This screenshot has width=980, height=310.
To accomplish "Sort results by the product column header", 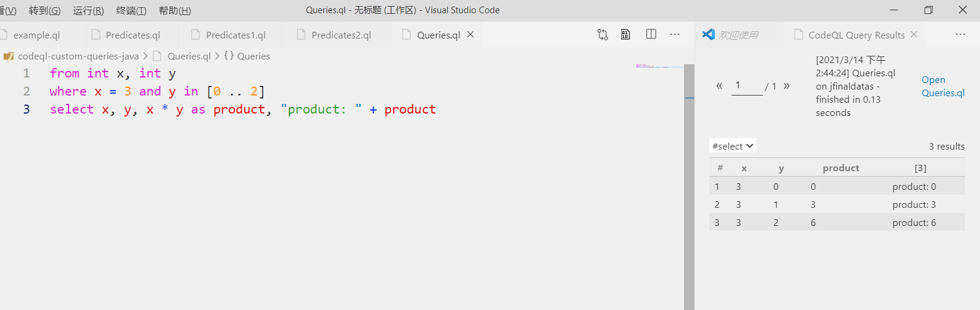I will (x=841, y=168).
